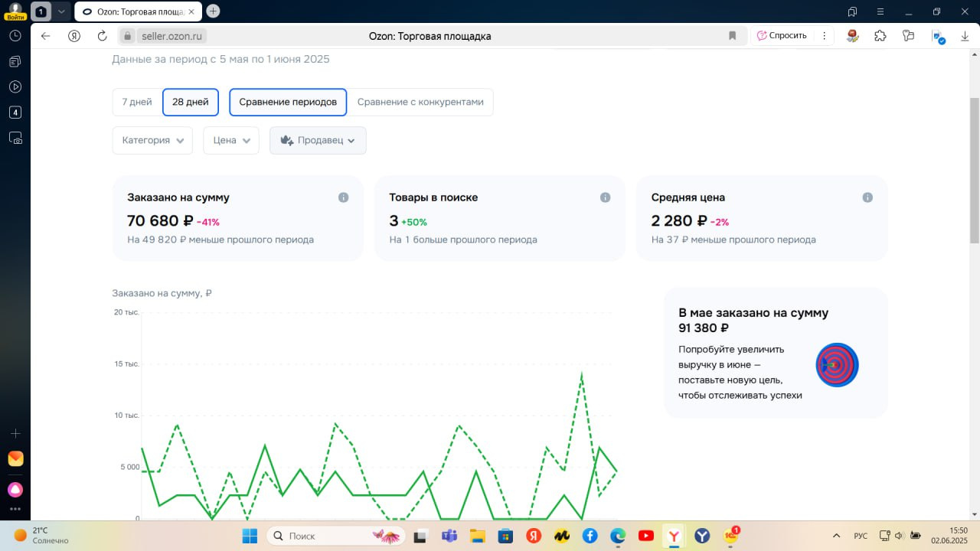
Task: Click the Войти profile avatar
Action: coord(15,11)
